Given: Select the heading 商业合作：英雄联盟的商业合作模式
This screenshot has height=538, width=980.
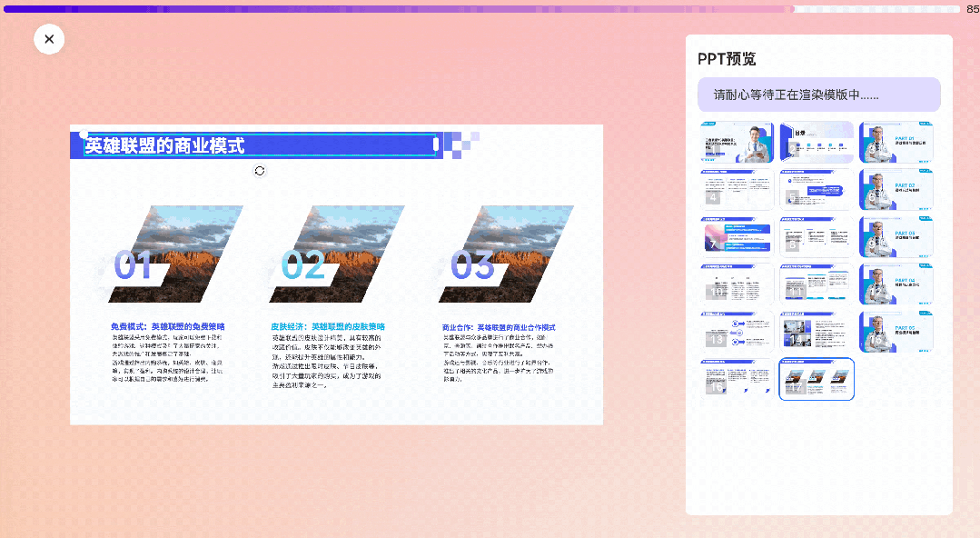Looking at the screenshot, I should click(x=499, y=327).
